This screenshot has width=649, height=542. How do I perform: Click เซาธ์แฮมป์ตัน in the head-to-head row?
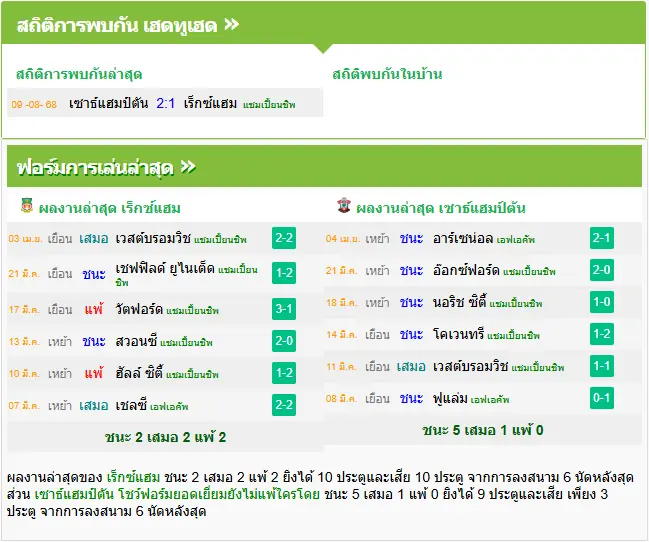click(x=108, y=103)
